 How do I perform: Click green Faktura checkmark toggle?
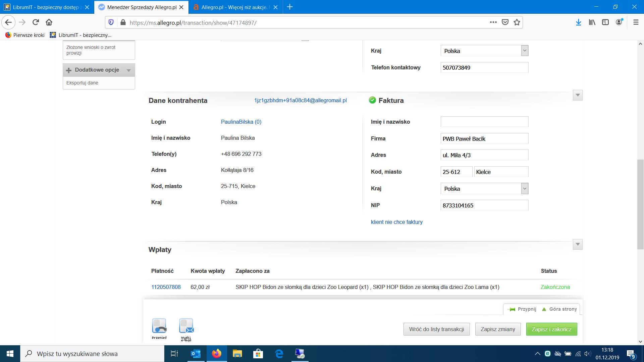click(x=372, y=100)
